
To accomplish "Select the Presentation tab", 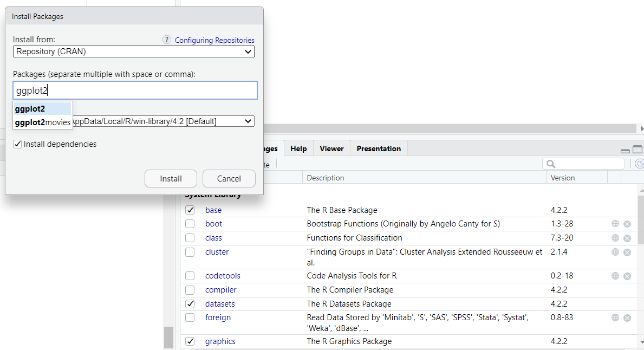I will tap(379, 148).
